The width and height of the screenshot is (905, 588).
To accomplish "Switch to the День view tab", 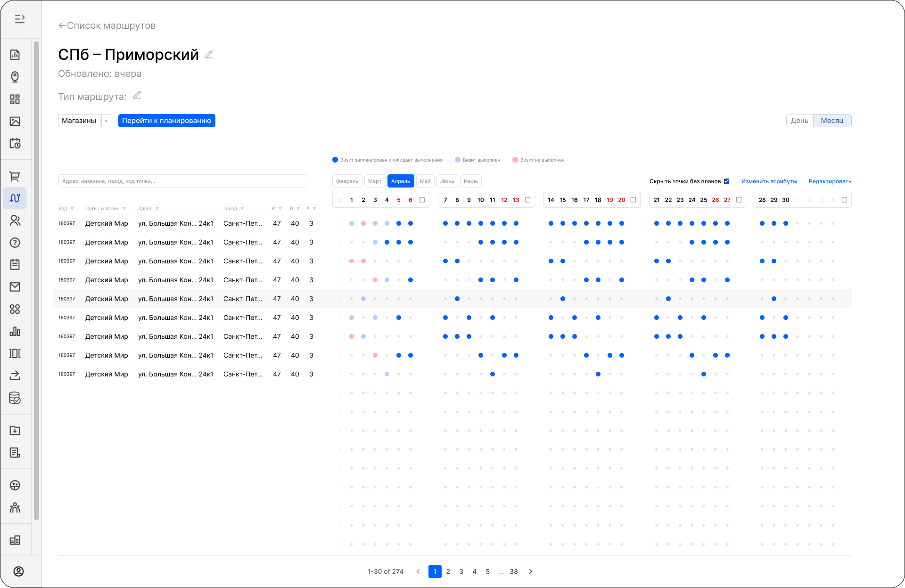I will [799, 121].
